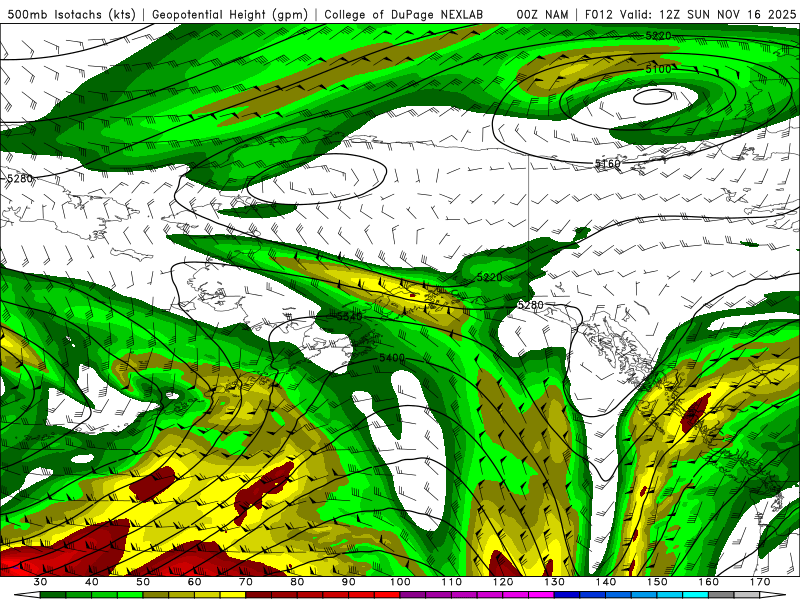Click the 'F012' forecast hour label

pyautogui.click(x=599, y=15)
